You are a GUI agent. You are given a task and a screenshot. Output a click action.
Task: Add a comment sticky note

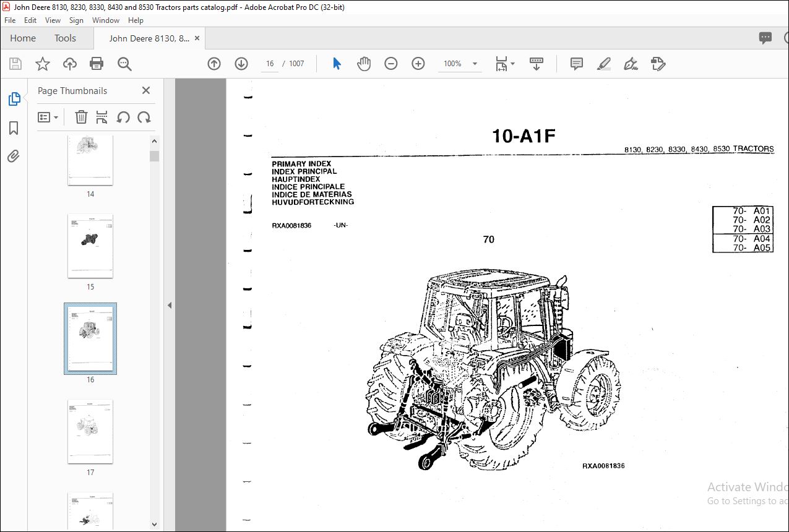(577, 64)
